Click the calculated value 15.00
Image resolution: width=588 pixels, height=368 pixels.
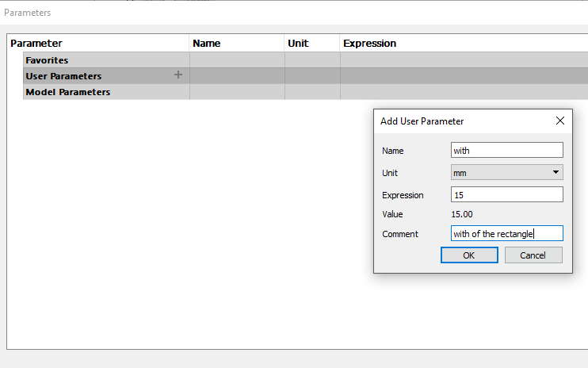[462, 214]
